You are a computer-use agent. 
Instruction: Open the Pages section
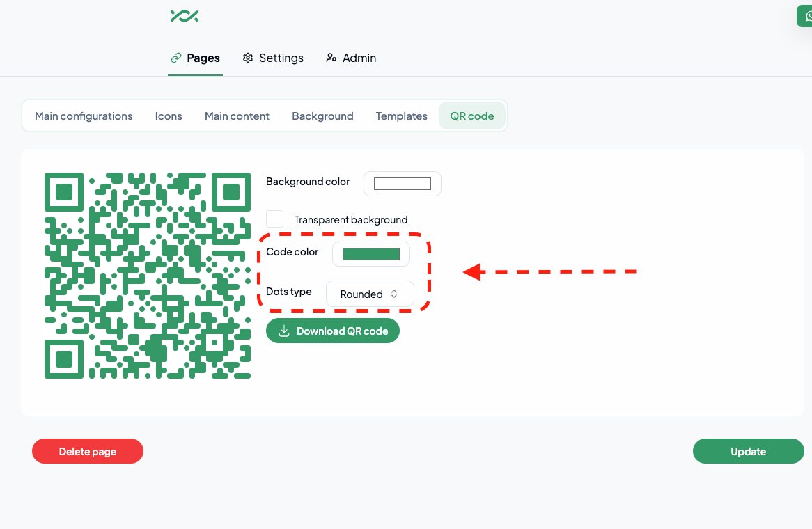pos(195,58)
